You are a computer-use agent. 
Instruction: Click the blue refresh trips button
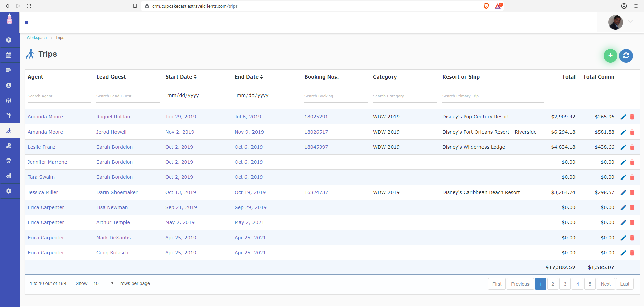626,56
